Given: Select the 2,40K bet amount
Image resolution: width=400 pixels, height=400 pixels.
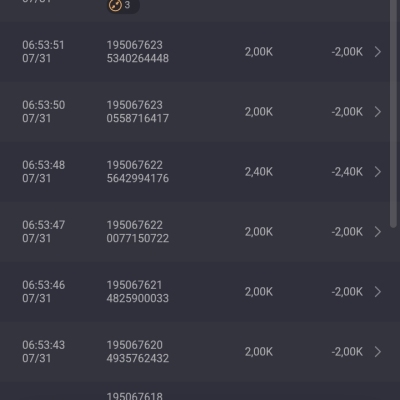Looking at the screenshot, I should point(259,172).
